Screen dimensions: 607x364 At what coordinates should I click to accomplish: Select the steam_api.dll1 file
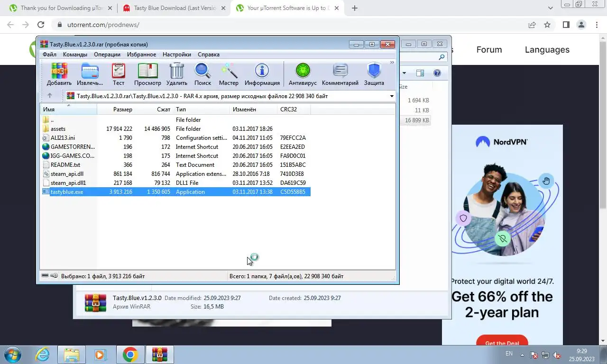click(x=175, y=183)
